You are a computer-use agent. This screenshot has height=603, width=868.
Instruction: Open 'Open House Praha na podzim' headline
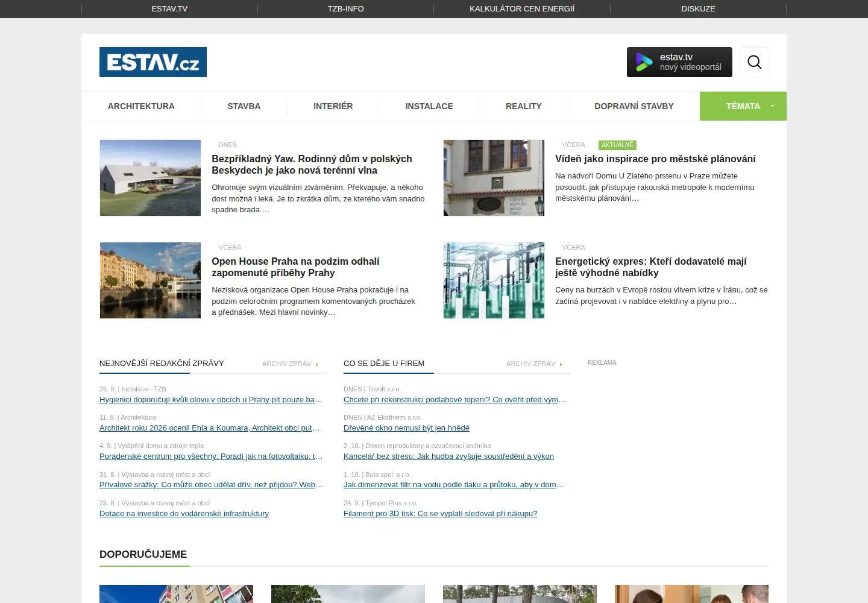coord(295,267)
